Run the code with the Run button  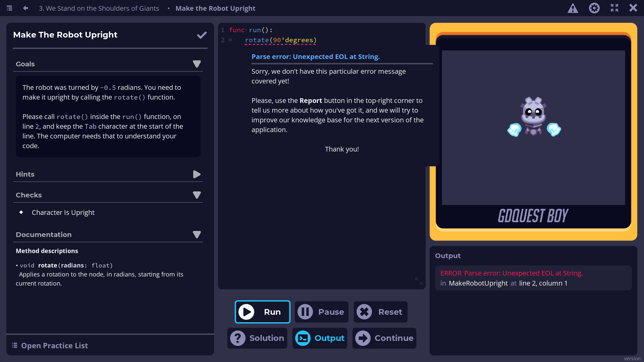pyautogui.click(x=263, y=312)
